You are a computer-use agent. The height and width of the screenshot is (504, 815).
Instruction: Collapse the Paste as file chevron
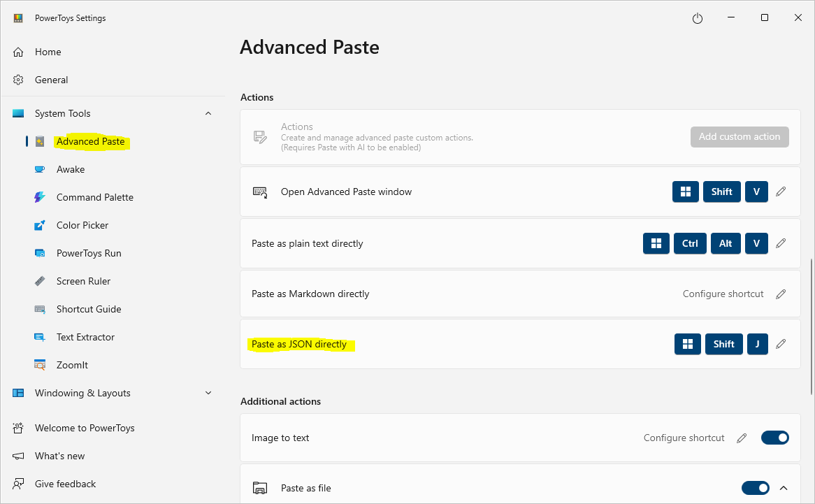784,488
